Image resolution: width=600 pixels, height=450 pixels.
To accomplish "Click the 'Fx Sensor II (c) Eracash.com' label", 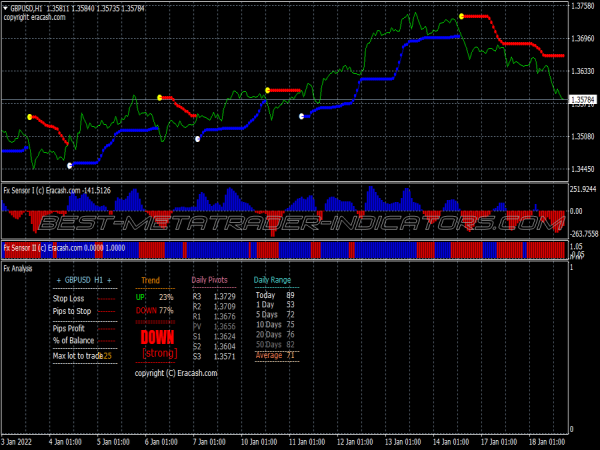I will click(43, 248).
